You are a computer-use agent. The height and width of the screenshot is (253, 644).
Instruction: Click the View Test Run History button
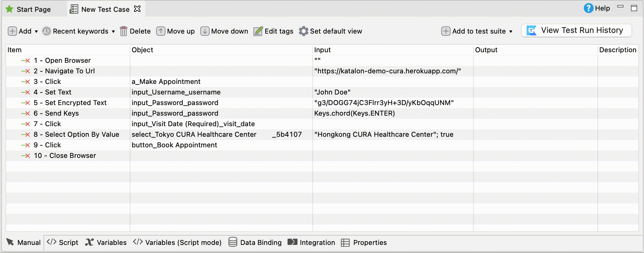(x=576, y=30)
